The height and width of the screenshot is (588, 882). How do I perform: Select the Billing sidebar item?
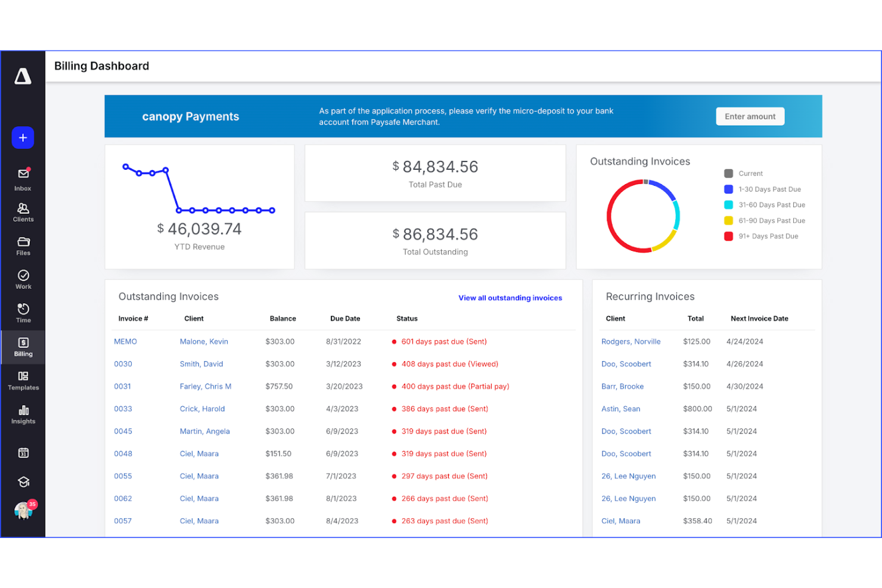pos(23,347)
